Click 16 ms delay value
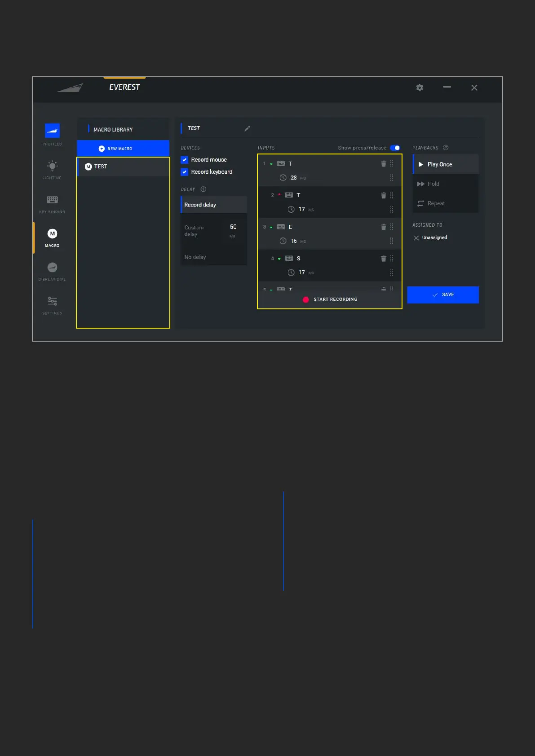Image resolution: width=535 pixels, height=756 pixels. click(293, 241)
